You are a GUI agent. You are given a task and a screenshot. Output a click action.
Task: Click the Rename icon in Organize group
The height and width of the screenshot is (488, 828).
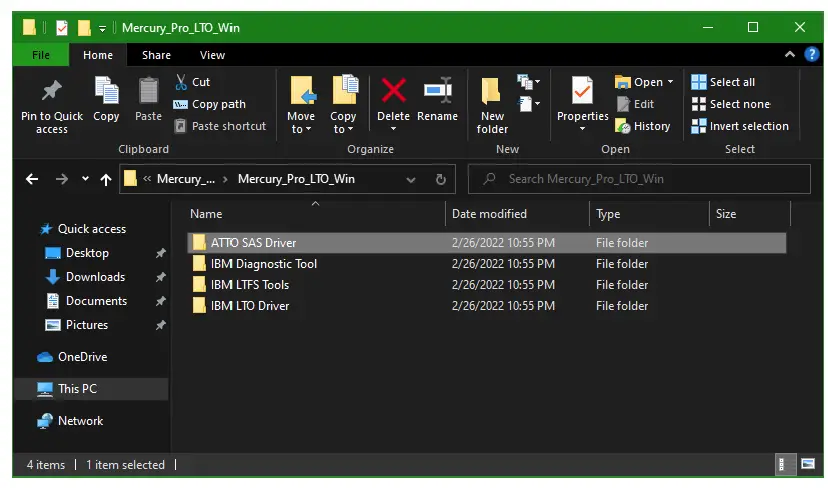coord(437,92)
